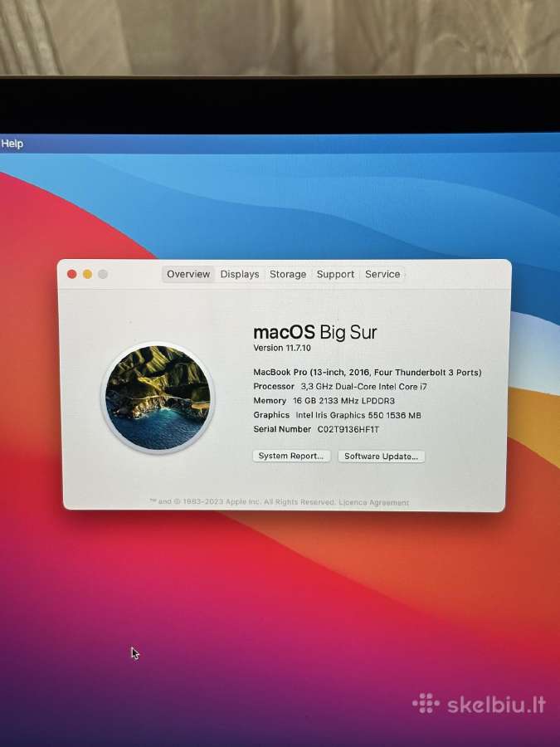Open the Licence Agreement link

374,503
